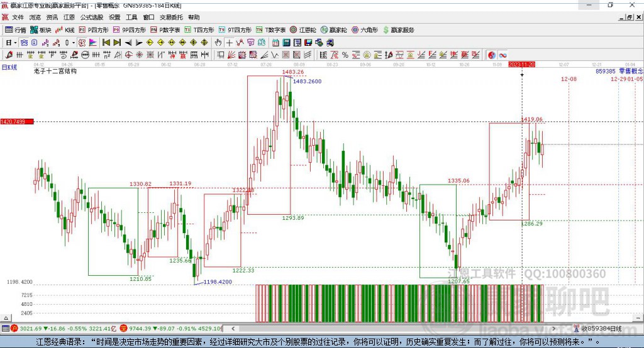
Task: Select the red pen drawing tool
Action: coord(9,55)
